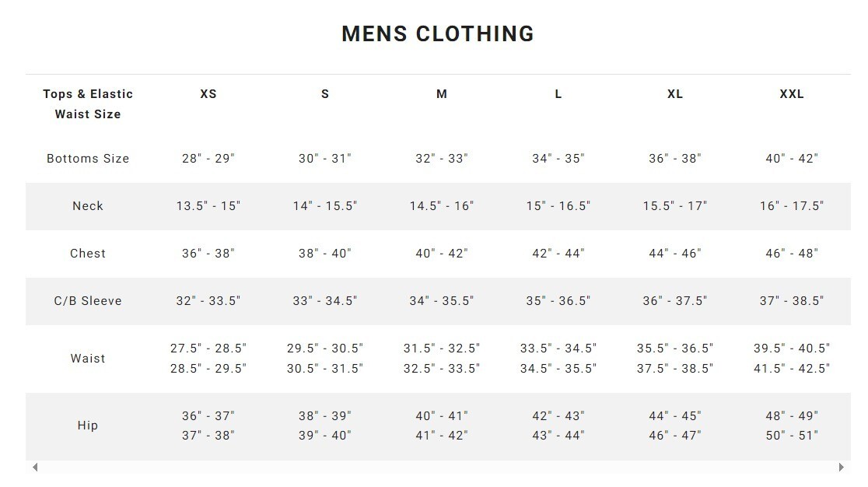Click the 16" - 17.5" neck value for XXL
Image resolution: width=868 pixels, height=487 pixels.
792,206
